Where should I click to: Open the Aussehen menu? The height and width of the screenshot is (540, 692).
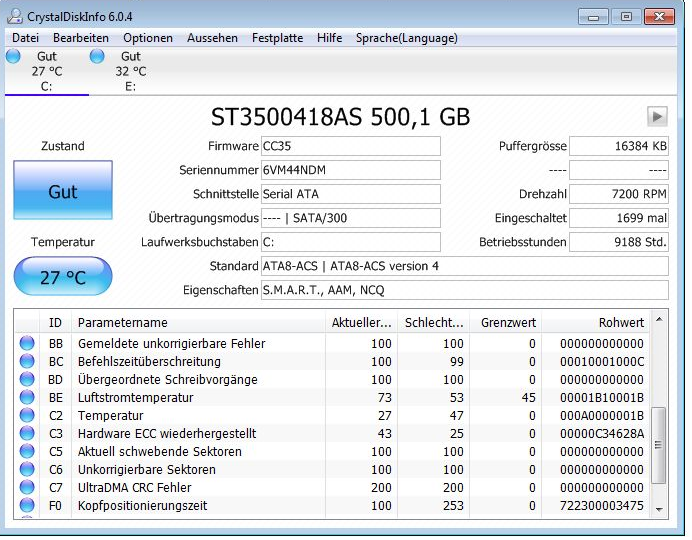tap(212, 38)
